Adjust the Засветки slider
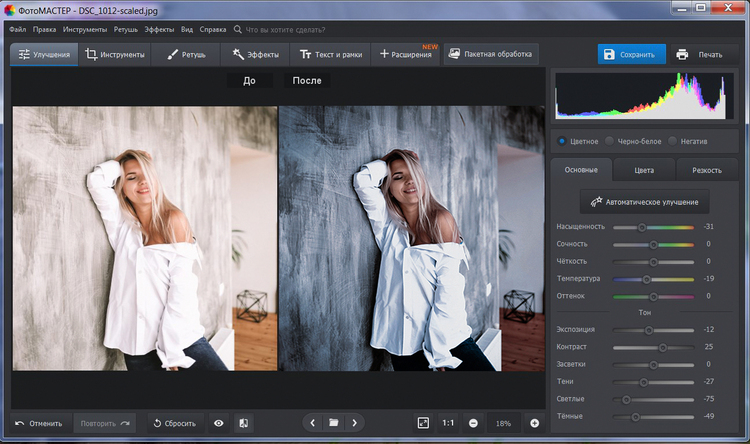The height and width of the screenshot is (444, 750). pos(653,365)
